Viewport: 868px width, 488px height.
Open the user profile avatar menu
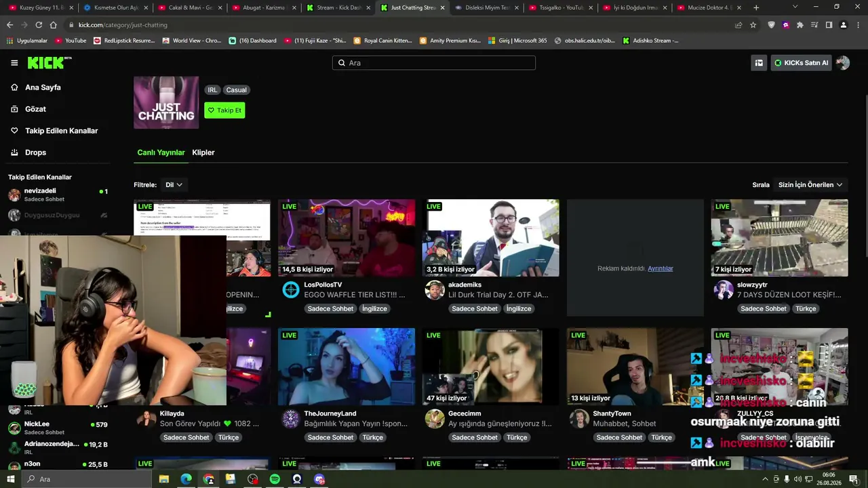843,63
